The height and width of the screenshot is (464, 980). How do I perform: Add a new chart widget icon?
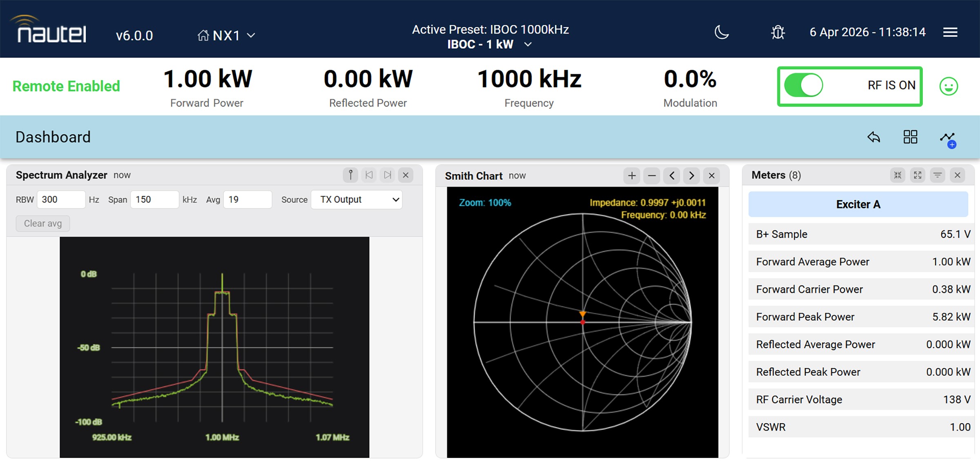[948, 139]
